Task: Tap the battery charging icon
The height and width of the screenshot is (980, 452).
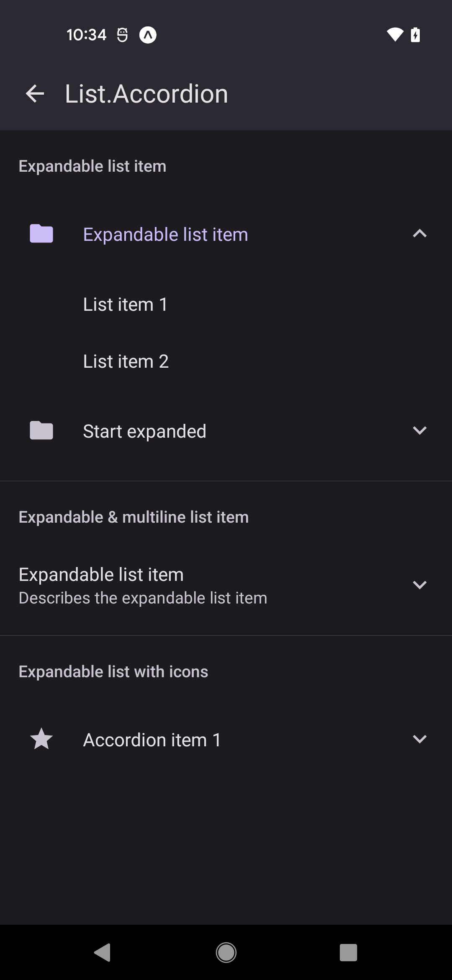Action: point(415,35)
